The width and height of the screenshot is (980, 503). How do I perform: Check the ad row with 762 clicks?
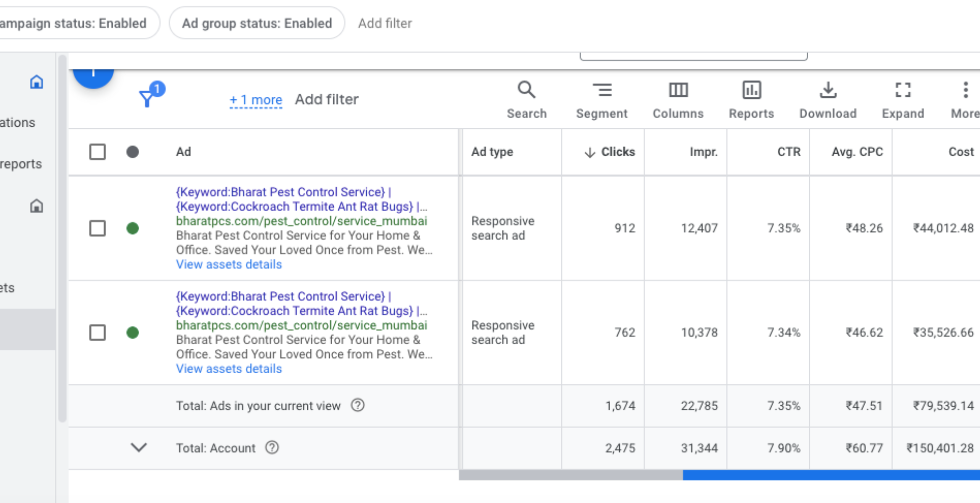[97, 332]
